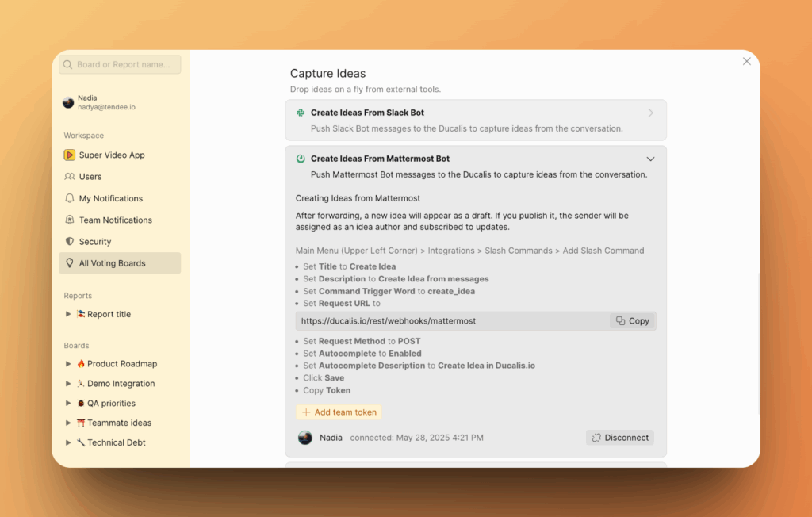Open the QA priorities board
812x517 pixels.
[111, 403]
